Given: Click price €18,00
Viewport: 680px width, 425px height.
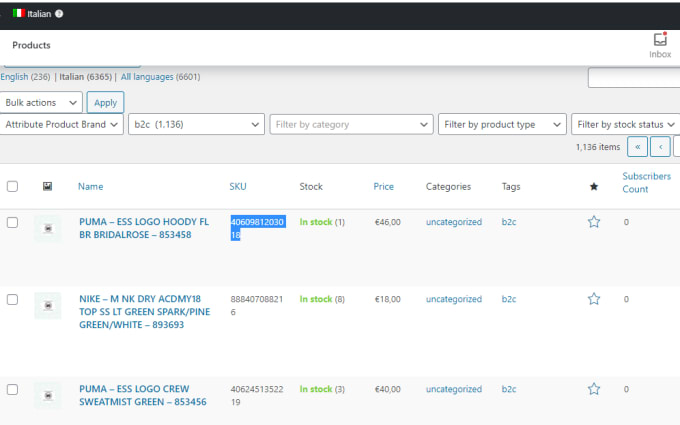Looking at the screenshot, I should click(x=388, y=299).
